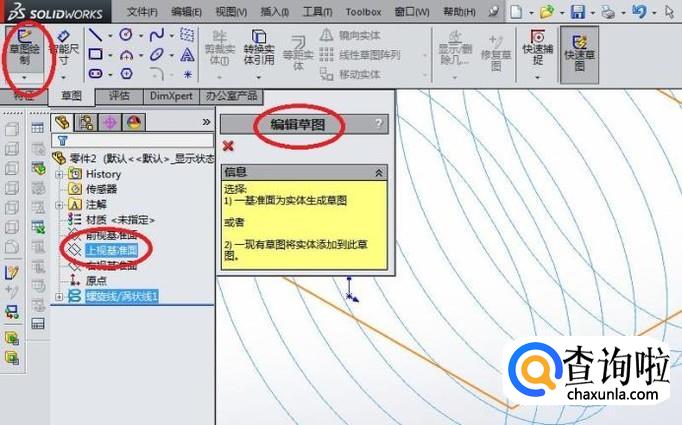Open the Toolbox menu
The width and height of the screenshot is (682, 425).
[x=363, y=12]
